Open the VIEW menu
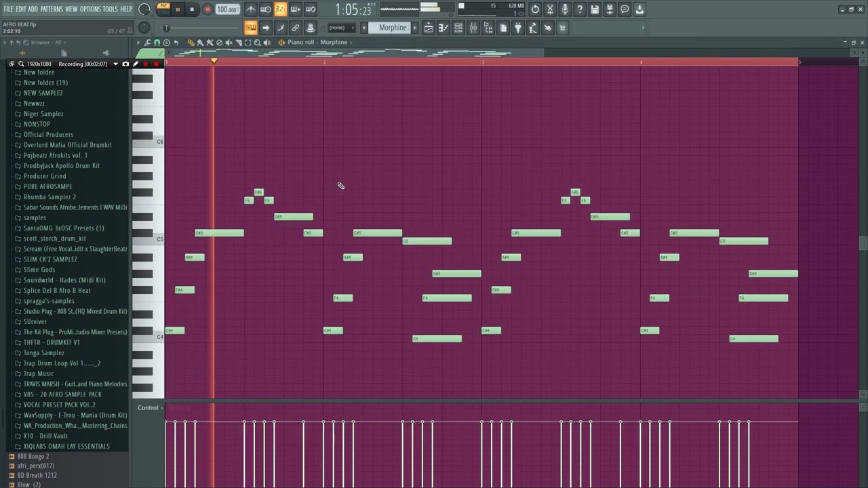The width and height of the screenshot is (868, 488). click(71, 9)
